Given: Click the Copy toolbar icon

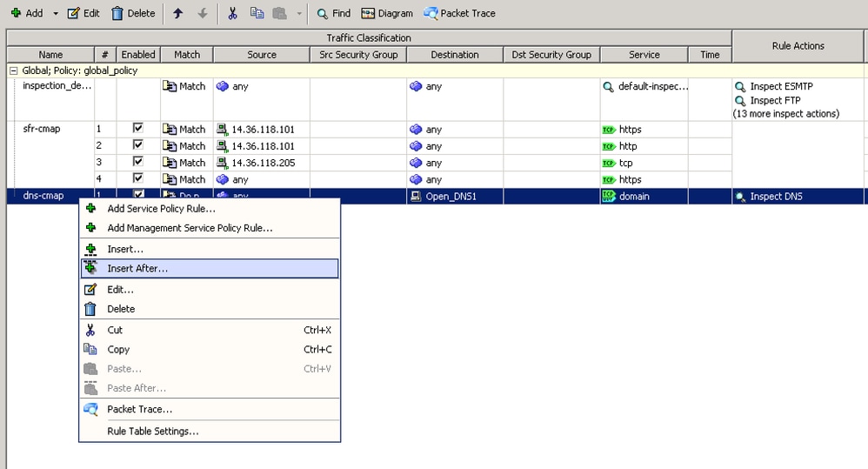Looking at the screenshot, I should coord(257,13).
